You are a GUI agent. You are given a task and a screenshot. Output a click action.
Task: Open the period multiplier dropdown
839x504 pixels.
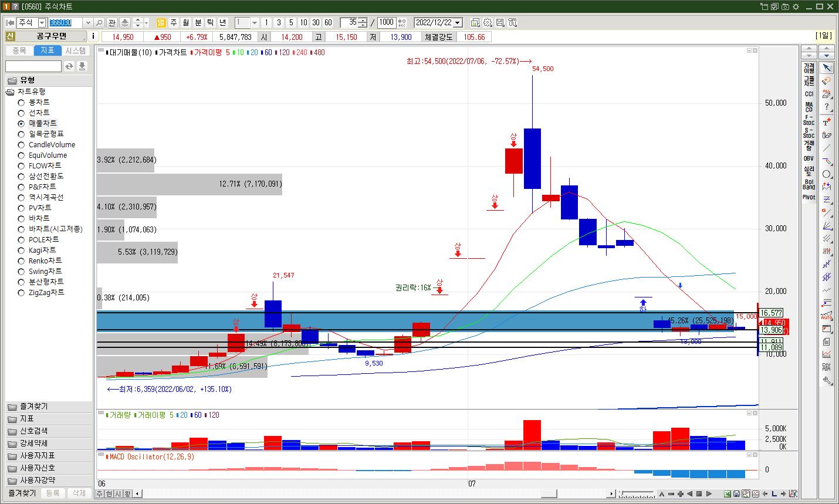tap(255, 23)
